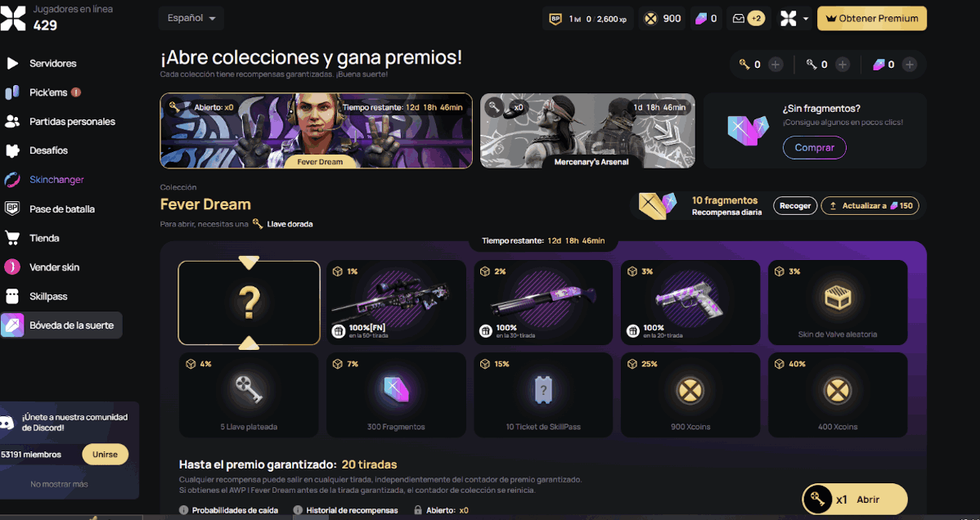The width and height of the screenshot is (980, 520).
Task: Select the AWP Fever Dream reward card
Action: coord(396,303)
